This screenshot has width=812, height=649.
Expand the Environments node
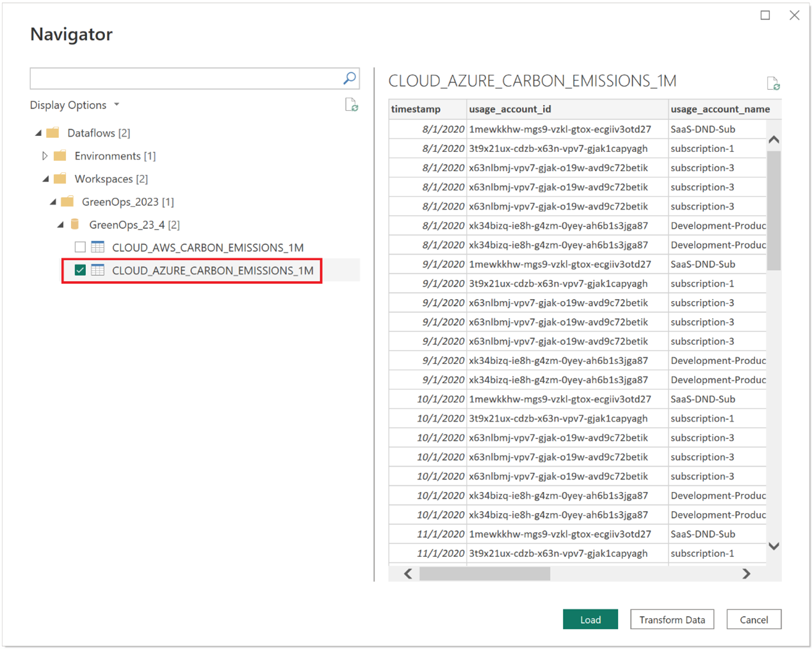click(x=45, y=156)
